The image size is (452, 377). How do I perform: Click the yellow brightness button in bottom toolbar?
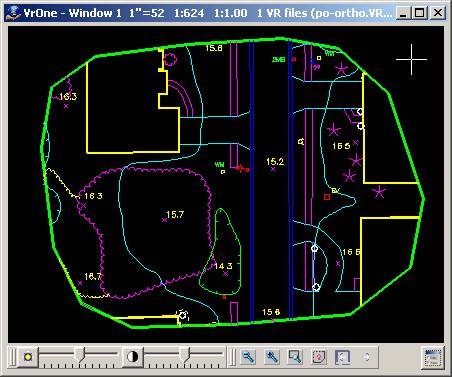28,357
